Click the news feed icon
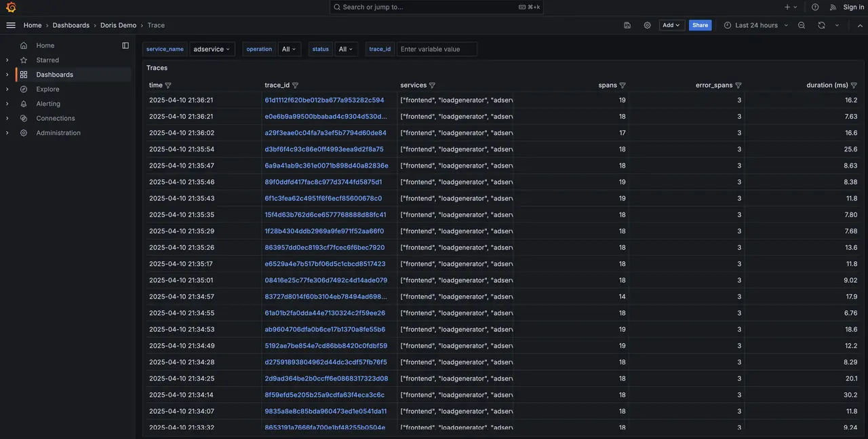Screen dimensions: 868x439 pos(831,5)
